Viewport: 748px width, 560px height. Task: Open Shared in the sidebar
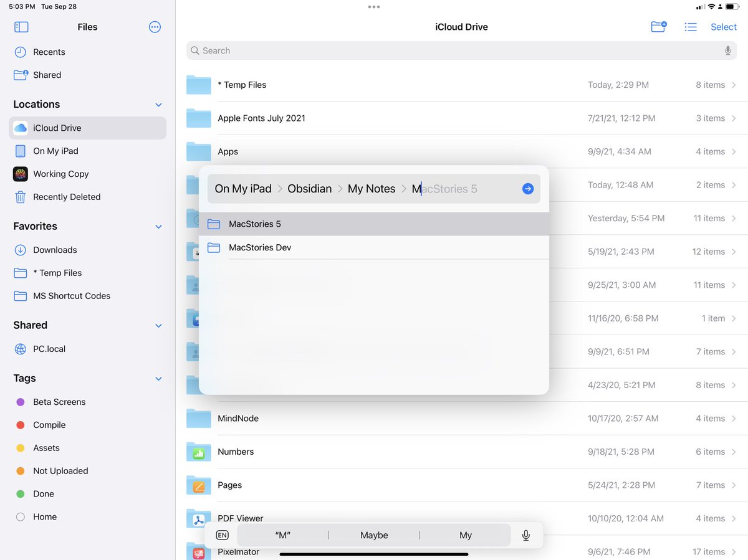click(87, 75)
